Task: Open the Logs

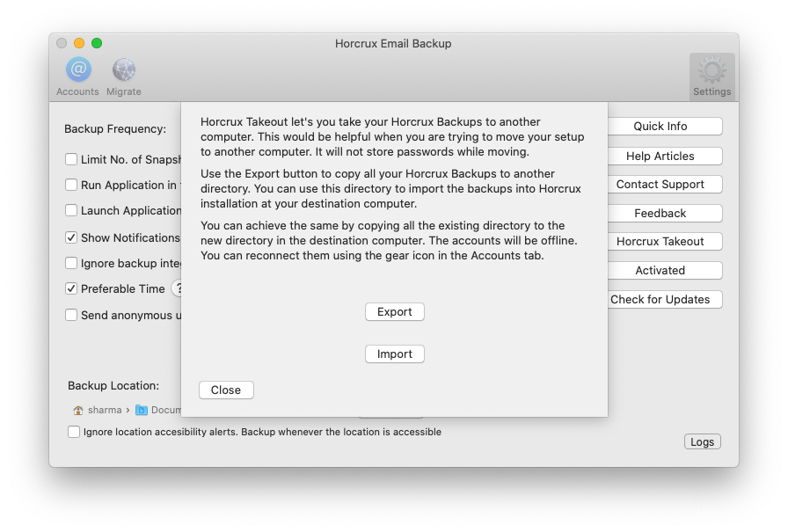Action: (x=702, y=442)
